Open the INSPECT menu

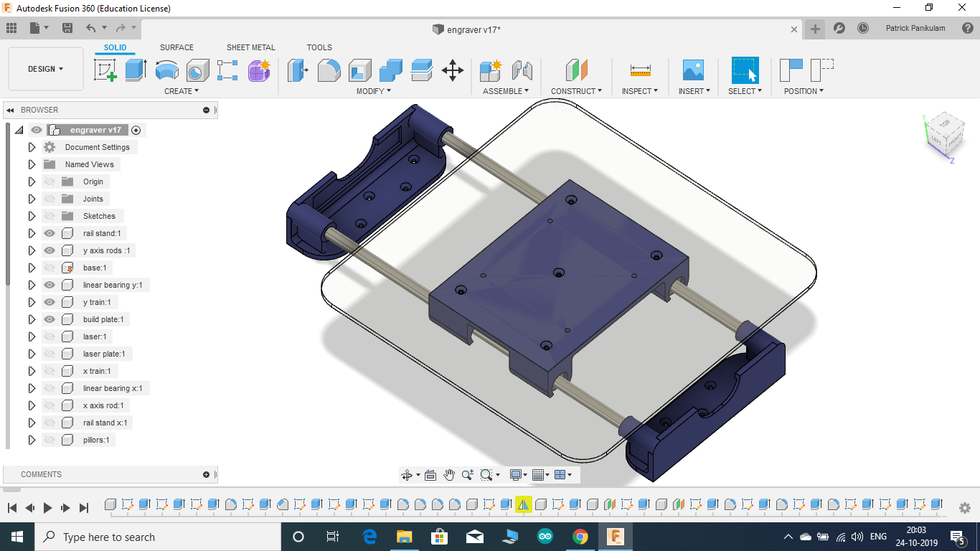pyautogui.click(x=639, y=91)
